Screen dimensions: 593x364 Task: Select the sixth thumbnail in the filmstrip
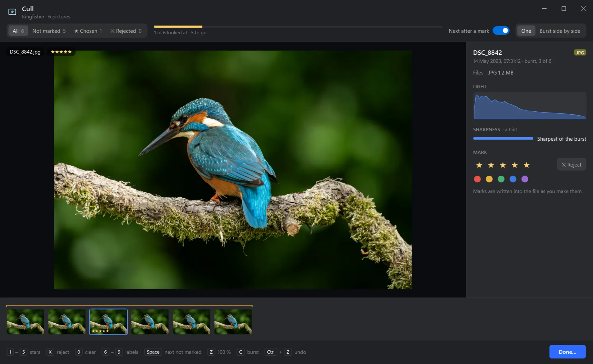pyautogui.click(x=233, y=322)
